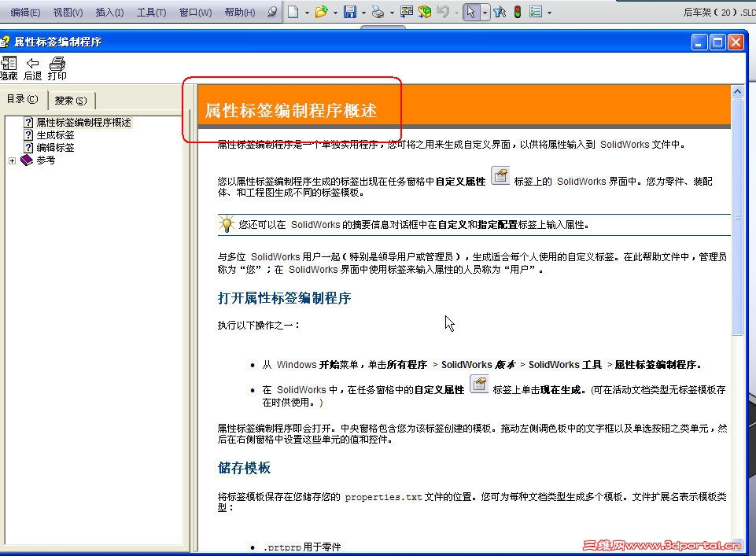Switch to the 搜索(S) tab
Screen dimensions: 756x556
71,100
